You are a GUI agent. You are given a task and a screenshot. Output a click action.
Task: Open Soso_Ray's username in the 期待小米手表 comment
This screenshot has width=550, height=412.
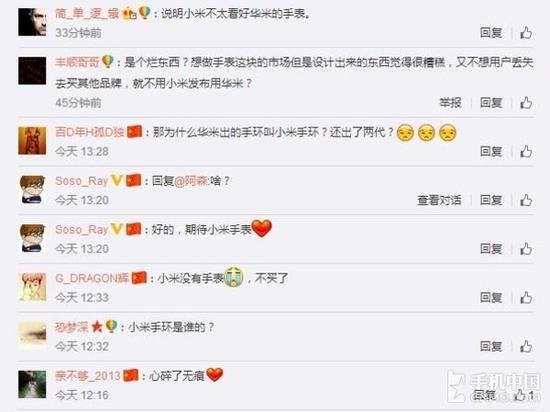point(81,230)
